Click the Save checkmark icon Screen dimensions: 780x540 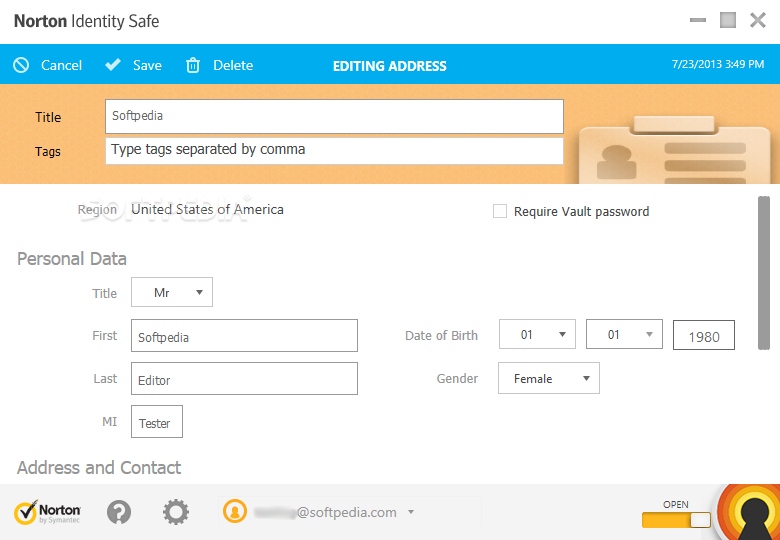[x=113, y=65]
